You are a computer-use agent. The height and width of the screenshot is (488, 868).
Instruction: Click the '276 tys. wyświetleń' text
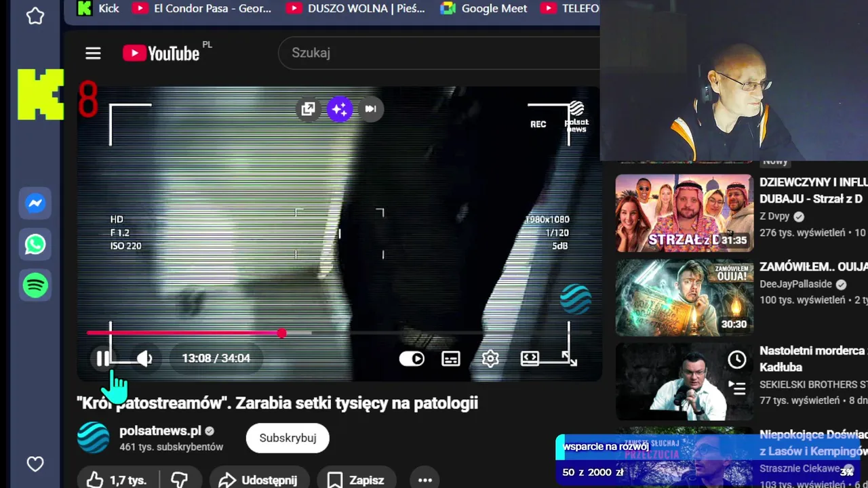(x=802, y=232)
